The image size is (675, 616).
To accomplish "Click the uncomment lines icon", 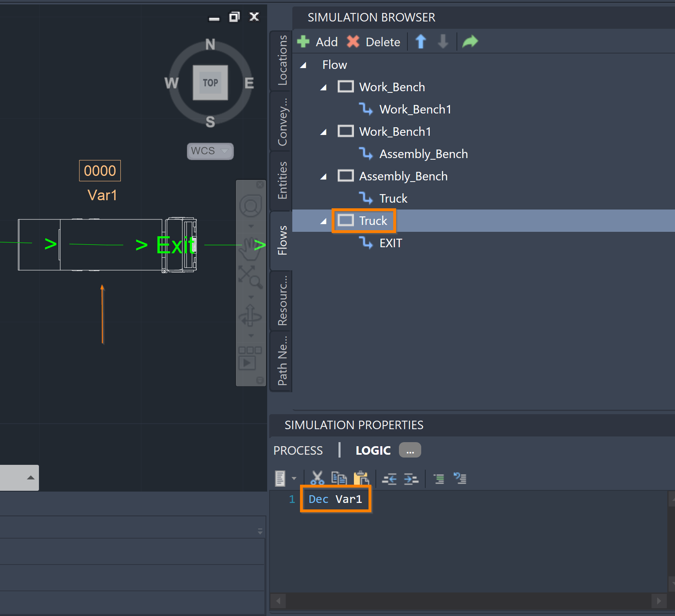I will pos(460,479).
